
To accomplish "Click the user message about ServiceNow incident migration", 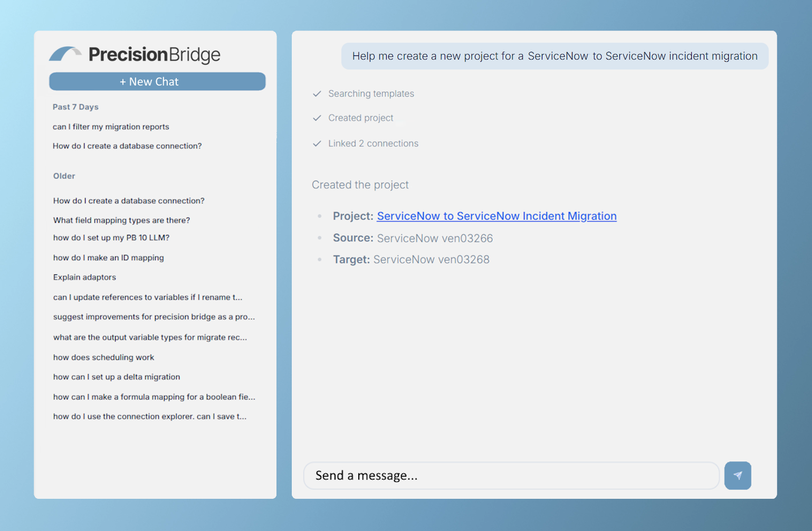I will (x=555, y=56).
